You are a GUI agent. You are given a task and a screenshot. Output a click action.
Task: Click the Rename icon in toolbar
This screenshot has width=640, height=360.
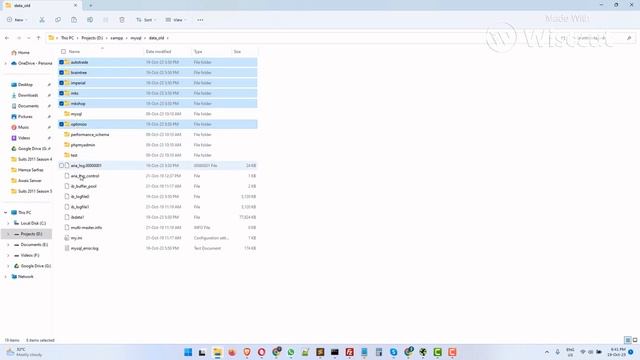click(90, 20)
